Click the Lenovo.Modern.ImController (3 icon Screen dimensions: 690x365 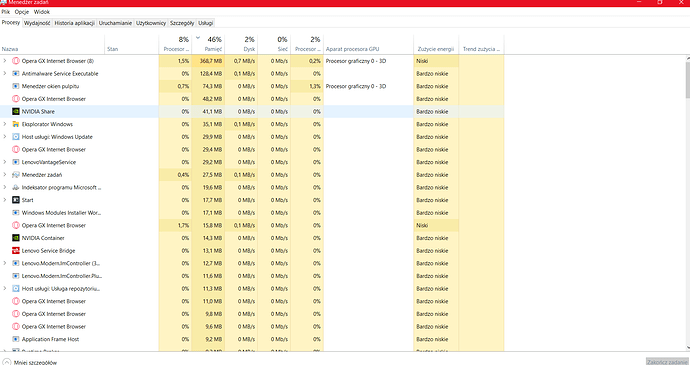16,263
